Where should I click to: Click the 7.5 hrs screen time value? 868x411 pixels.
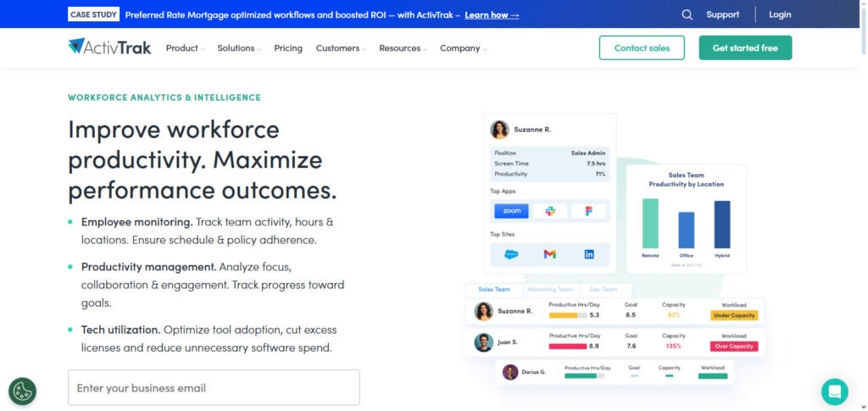[596, 164]
